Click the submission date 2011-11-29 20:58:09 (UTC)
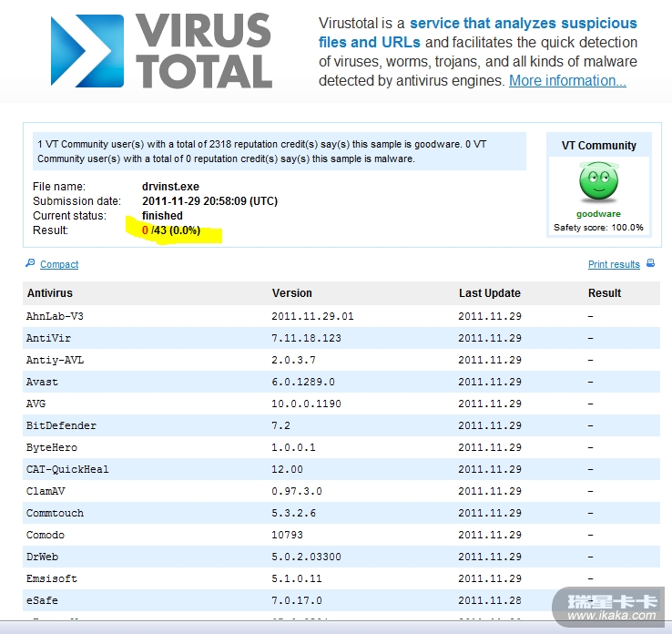Screen dimensions: 672x634 point(210,201)
